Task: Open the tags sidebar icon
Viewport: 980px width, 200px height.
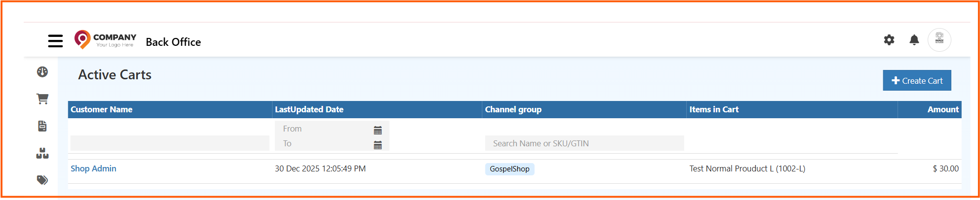Action: 42,180
